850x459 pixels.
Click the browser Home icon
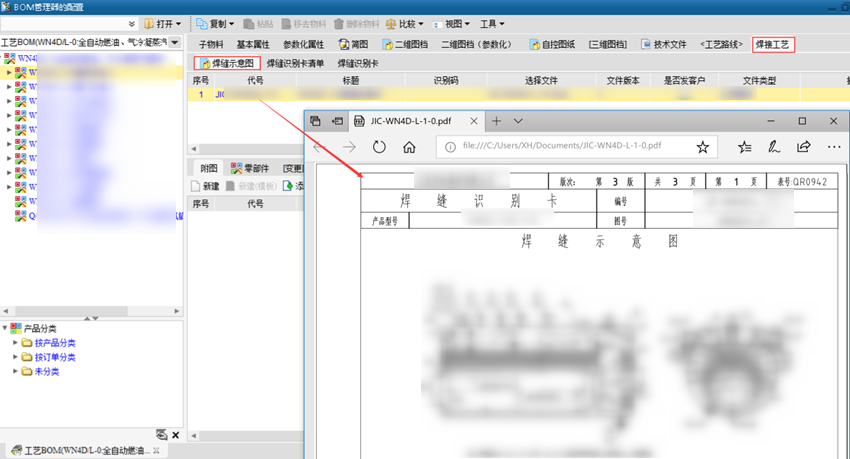click(409, 147)
